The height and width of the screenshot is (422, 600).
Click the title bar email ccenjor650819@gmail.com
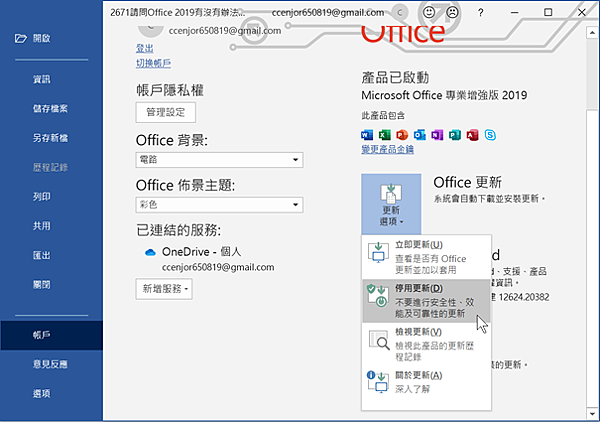(x=328, y=13)
